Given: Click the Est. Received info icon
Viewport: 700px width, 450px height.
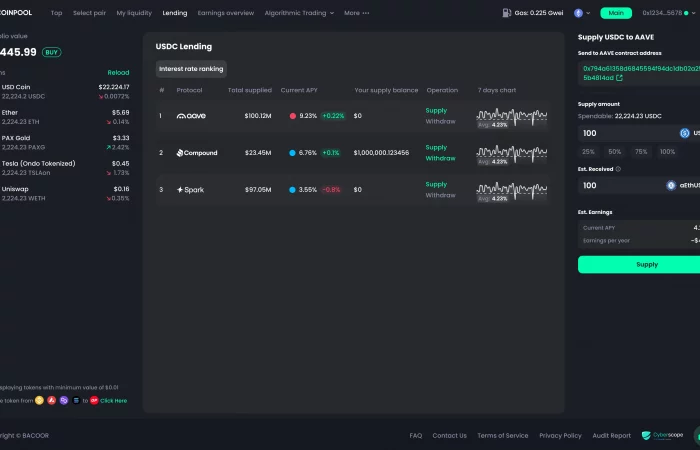Looking at the screenshot, I should (618, 169).
